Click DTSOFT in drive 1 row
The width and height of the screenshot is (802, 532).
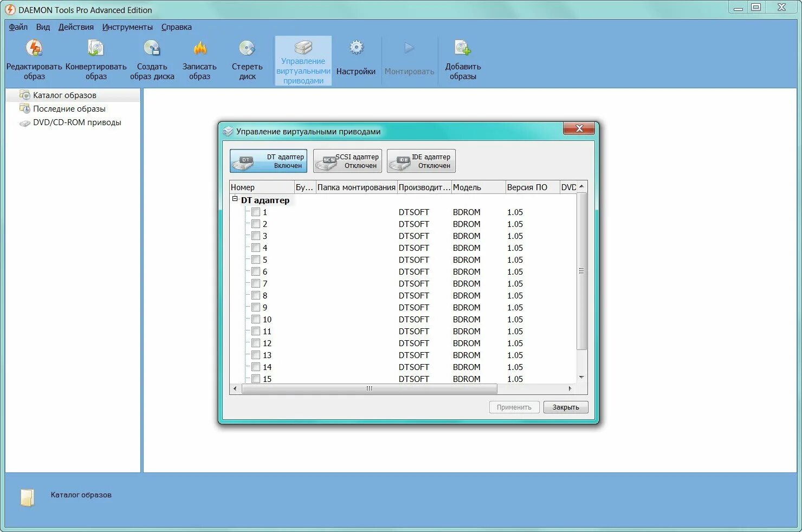pyautogui.click(x=414, y=212)
